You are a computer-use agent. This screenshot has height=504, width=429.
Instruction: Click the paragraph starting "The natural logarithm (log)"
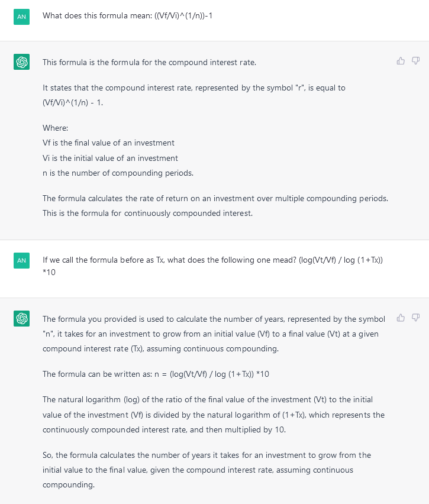click(x=213, y=415)
